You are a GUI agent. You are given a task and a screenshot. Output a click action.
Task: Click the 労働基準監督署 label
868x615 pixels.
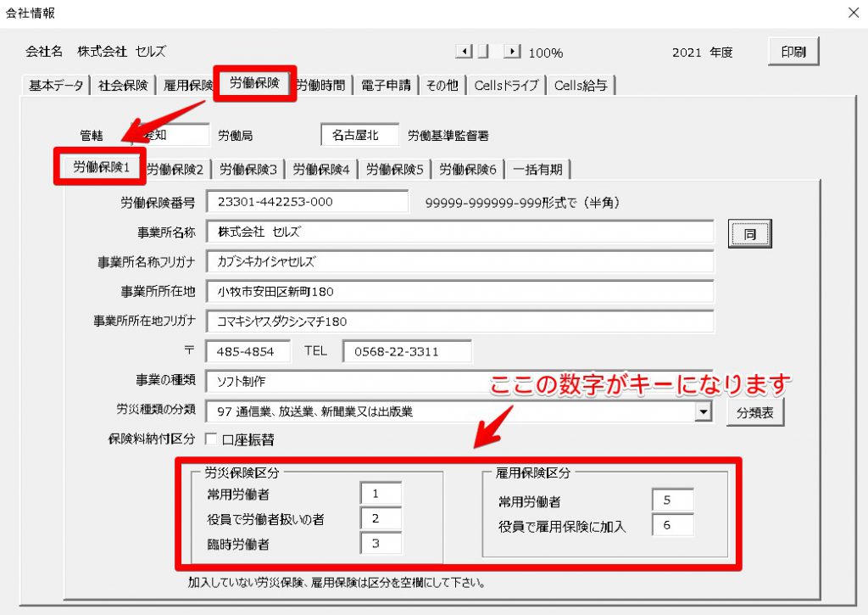[x=448, y=136]
